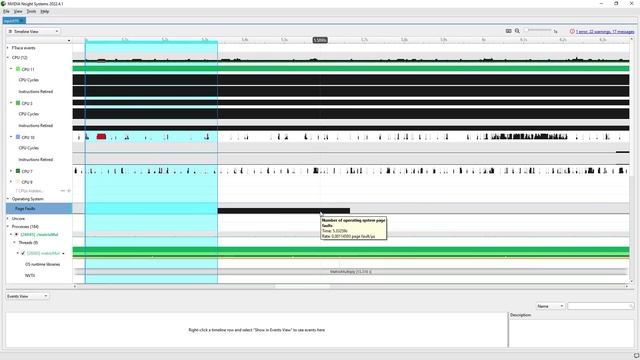Click the vertical scrollbar down arrow
Screen dimensions: 640x360
point(632,281)
